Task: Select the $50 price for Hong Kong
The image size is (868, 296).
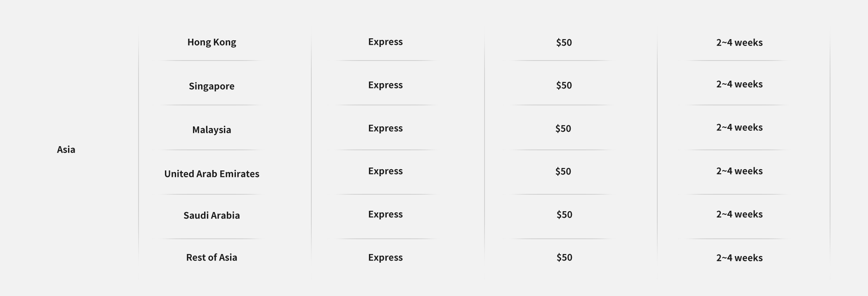Action: 564,42
